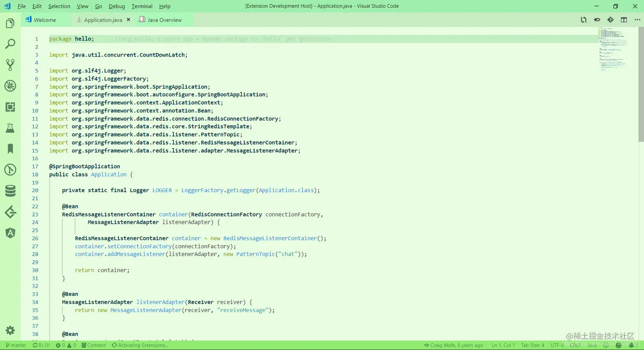Image resolution: width=644 pixels, height=350 pixels.
Task: Click the GitLens blame annotation on line 1
Action: [x=223, y=39]
